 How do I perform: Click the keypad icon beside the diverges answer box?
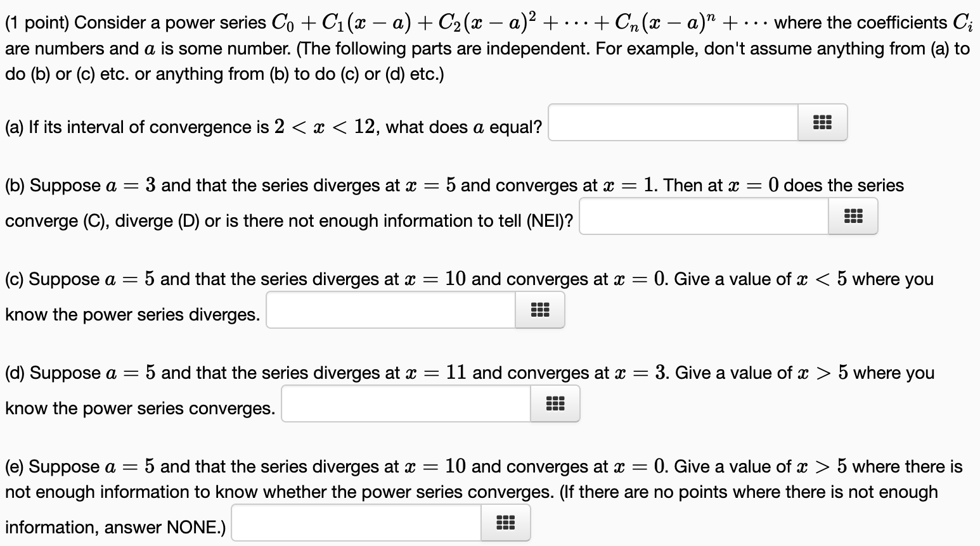[x=539, y=309]
